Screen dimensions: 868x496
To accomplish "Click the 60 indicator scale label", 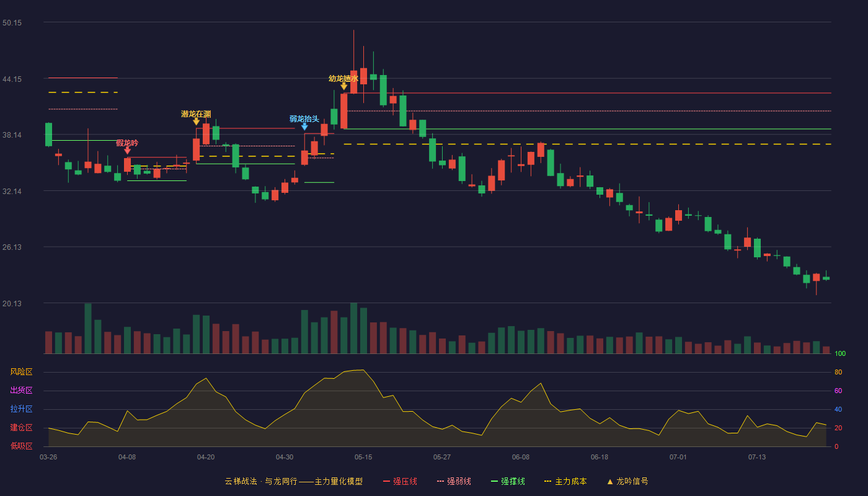I will (x=838, y=391).
